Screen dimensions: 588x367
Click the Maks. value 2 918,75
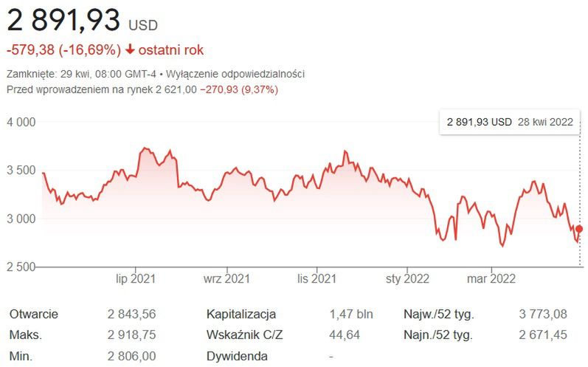pyautogui.click(x=132, y=335)
